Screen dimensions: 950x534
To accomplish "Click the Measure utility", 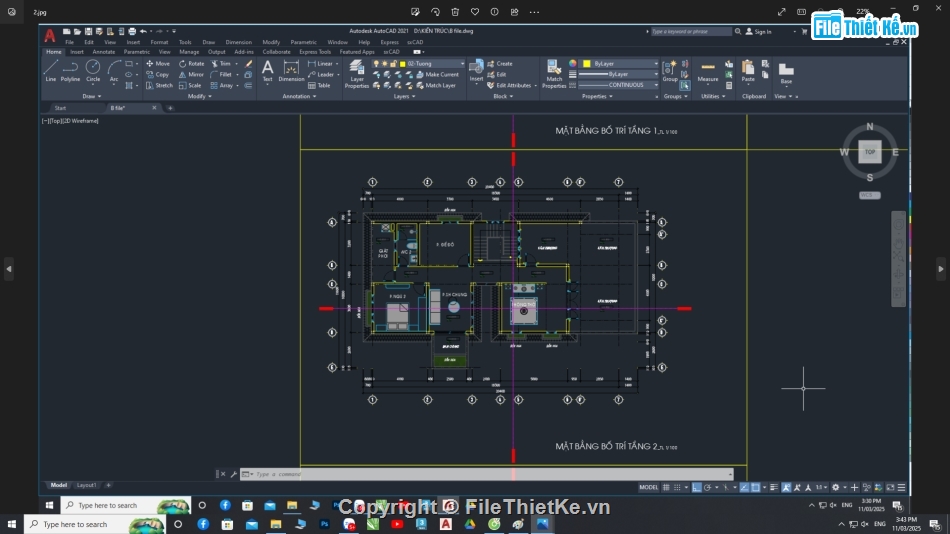I will click(708, 71).
